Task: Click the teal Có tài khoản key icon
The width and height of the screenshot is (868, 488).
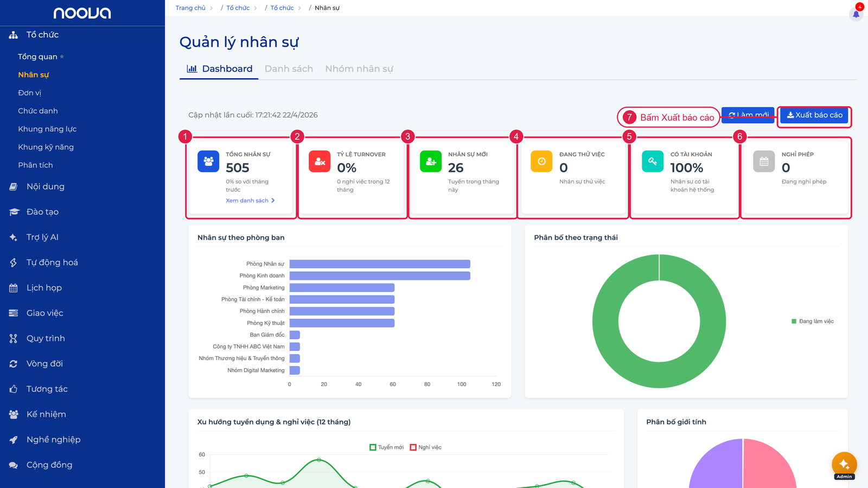Action: tap(653, 161)
